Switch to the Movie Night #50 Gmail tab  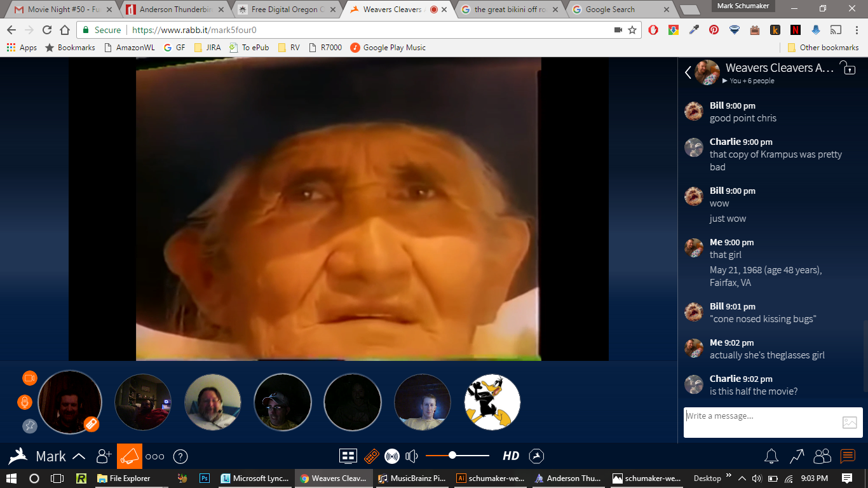pyautogui.click(x=60, y=10)
